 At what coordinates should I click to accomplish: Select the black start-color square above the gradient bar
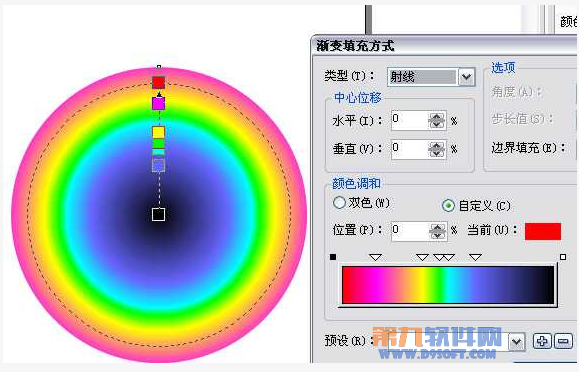333,257
